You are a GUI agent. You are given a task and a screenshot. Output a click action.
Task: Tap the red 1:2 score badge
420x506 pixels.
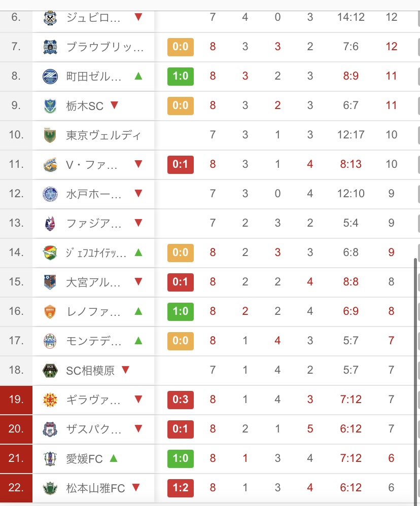click(x=181, y=488)
